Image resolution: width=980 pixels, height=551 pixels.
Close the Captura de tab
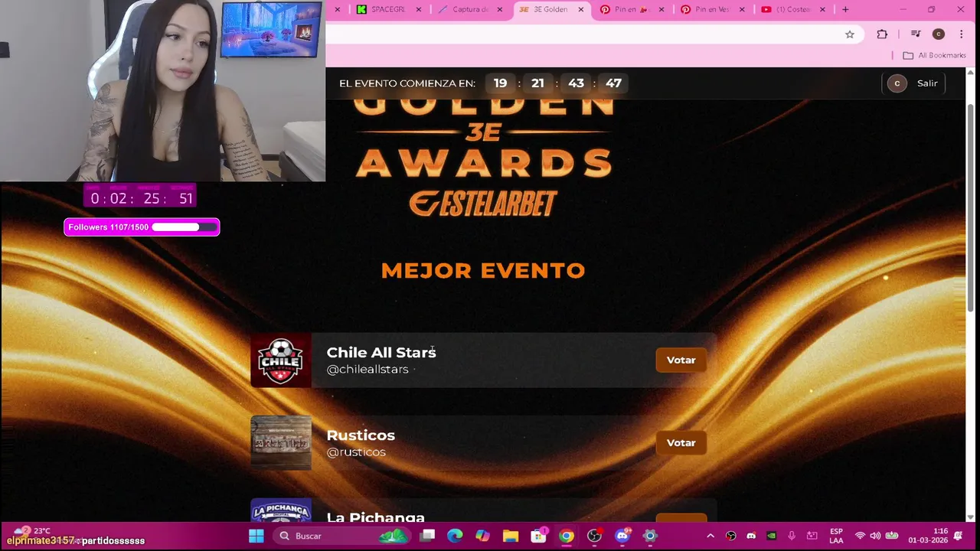pyautogui.click(x=500, y=9)
